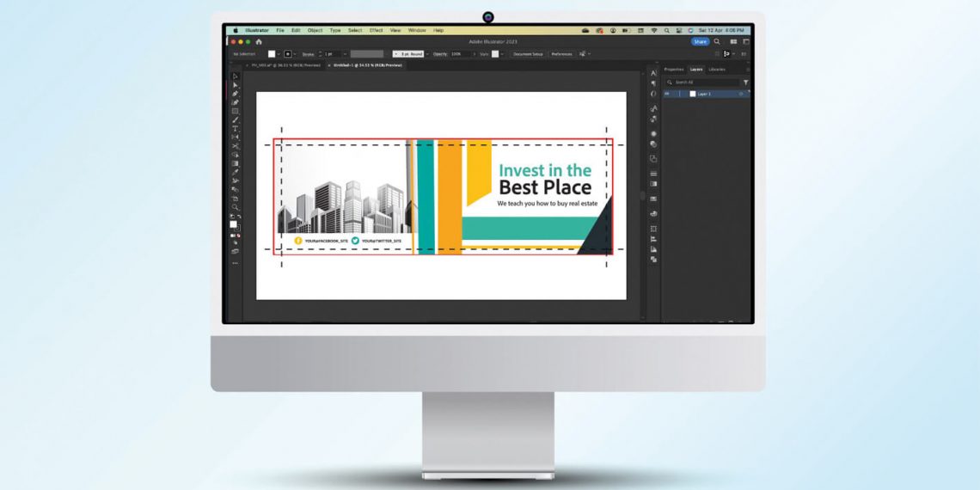This screenshot has width=980, height=490.
Task: Click the Preferences button
Action: (561, 54)
